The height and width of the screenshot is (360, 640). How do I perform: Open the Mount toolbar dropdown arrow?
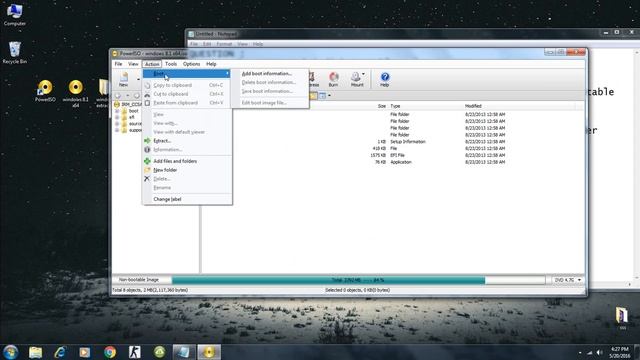pos(363,74)
